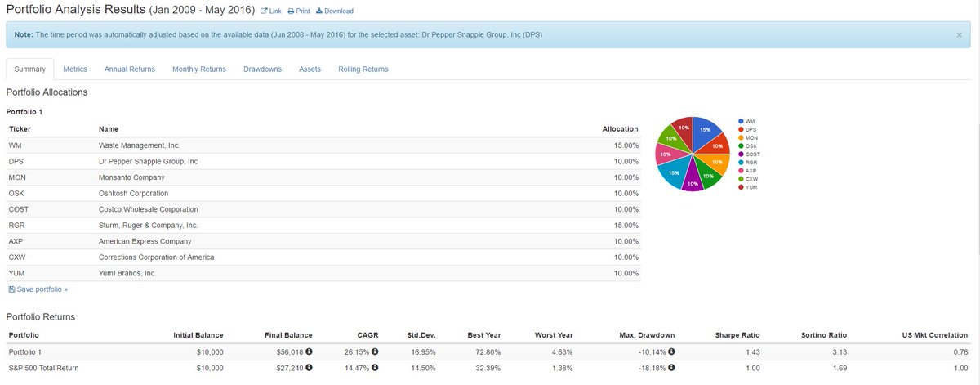Viewport: 980px width, 385px height.
Task: Click the COST purple legend entry
Action: tap(749, 154)
